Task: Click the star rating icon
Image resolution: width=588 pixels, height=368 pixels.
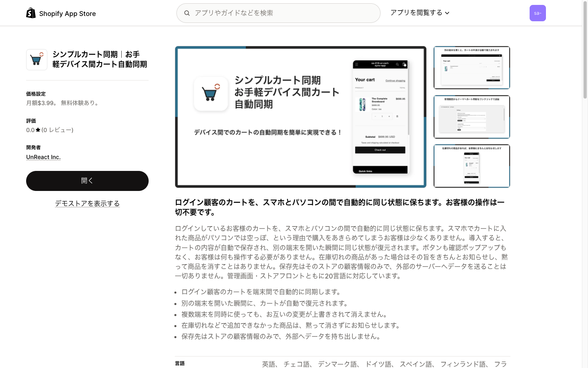Action: click(38, 130)
